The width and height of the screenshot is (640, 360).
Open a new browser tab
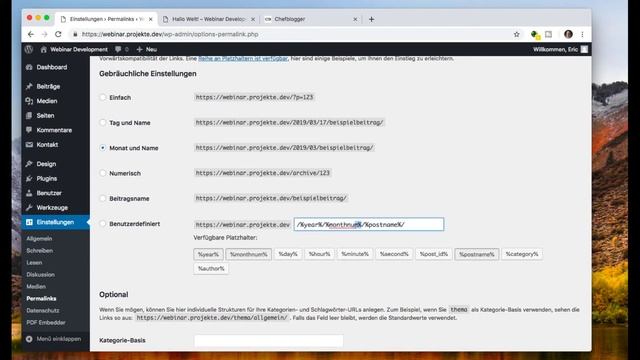(371, 19)
